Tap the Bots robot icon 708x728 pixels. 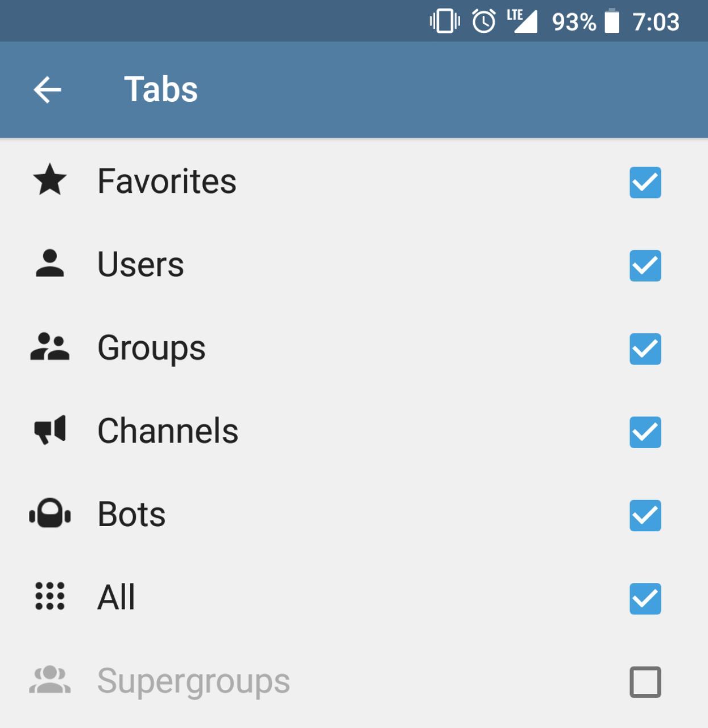point(50,514)
